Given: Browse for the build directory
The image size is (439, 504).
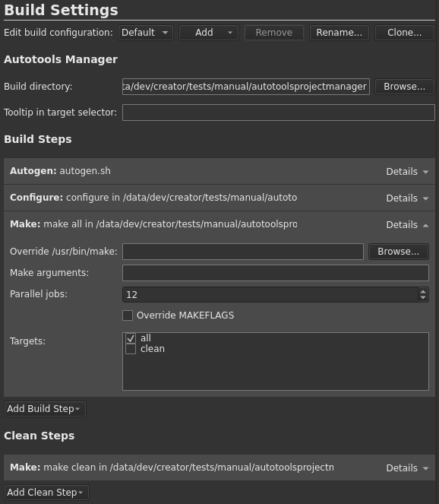Looking at the screenshot, I should click(x=404, y=87).
